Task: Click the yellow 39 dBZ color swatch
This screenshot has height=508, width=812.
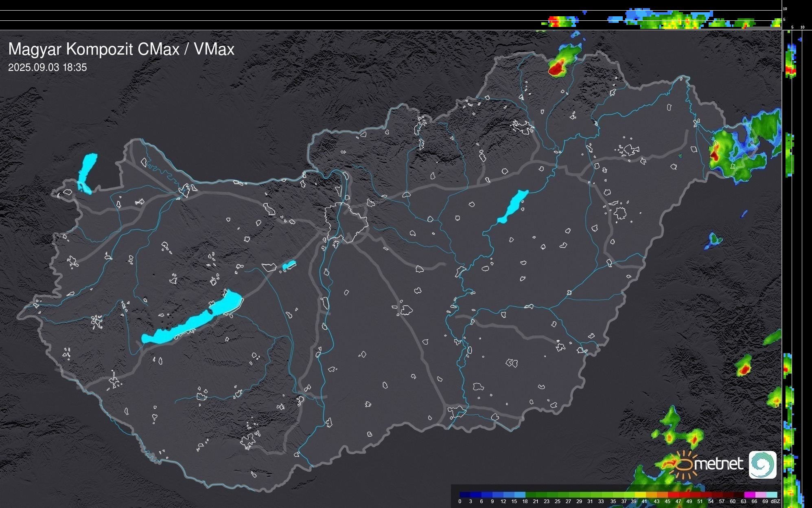Action: (x=640, y=495)
